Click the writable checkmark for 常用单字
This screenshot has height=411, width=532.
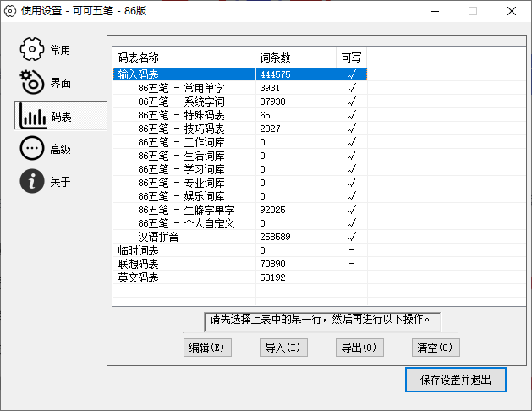point(352,87)
